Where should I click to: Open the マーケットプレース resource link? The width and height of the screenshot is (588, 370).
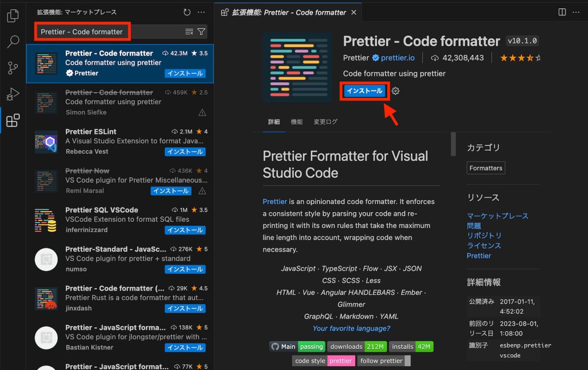(497, 216)
